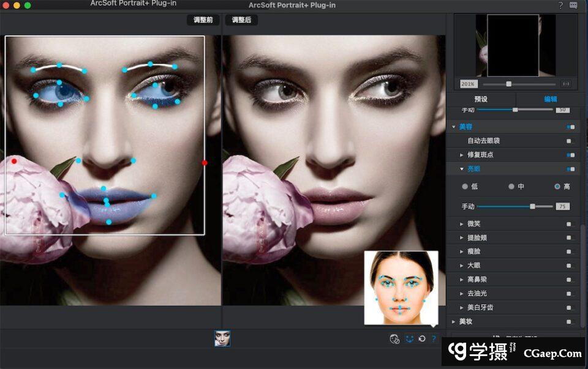The width and height of the screenshot is (588, 369).
Task: Select the 低 radio option
Action: click(x=465, y=187)
